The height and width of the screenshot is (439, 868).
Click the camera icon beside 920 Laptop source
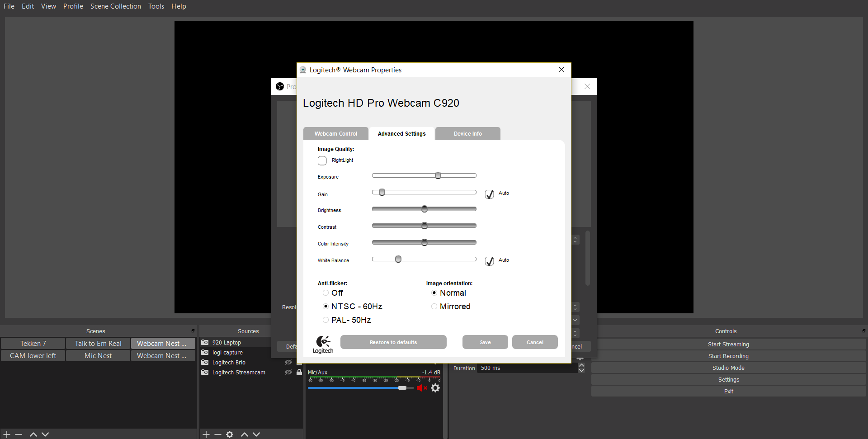pos(205,343)
